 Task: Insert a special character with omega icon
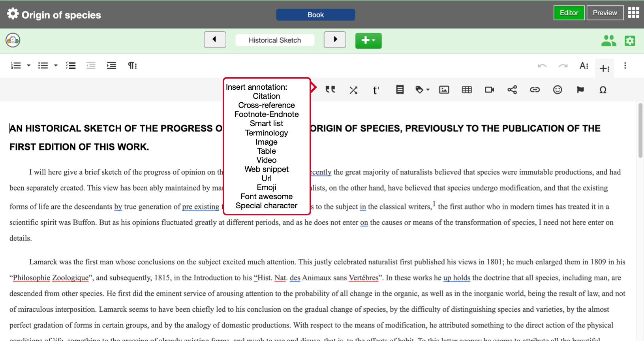tap(603, 90)
